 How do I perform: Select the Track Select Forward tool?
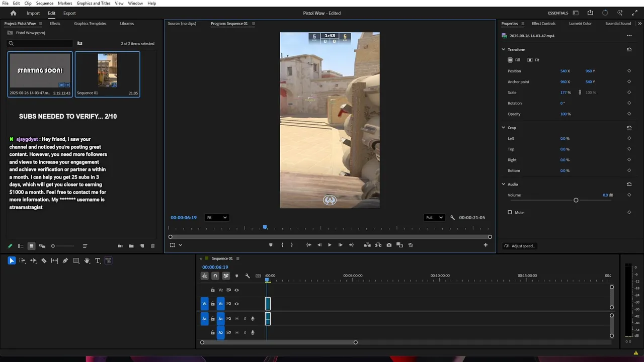(22, 260)
